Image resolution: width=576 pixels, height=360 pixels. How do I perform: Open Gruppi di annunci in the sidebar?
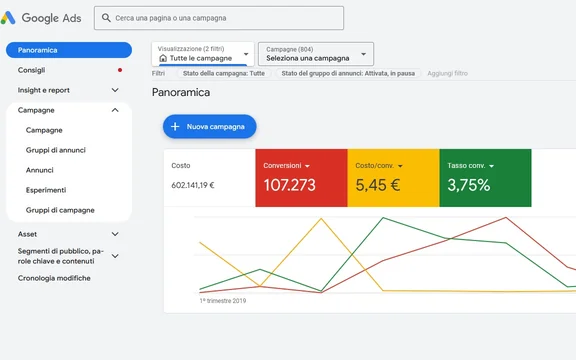click(55, 150)
